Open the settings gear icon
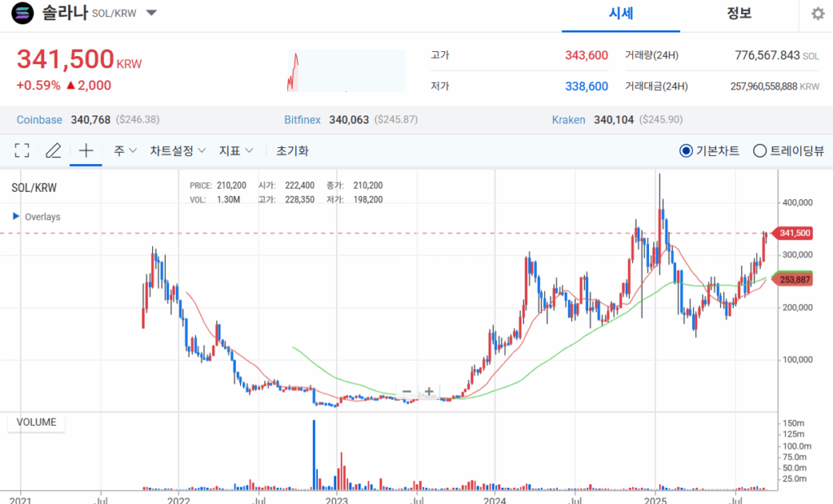This screenshot has height=504, width=833. tap(818, 14)
